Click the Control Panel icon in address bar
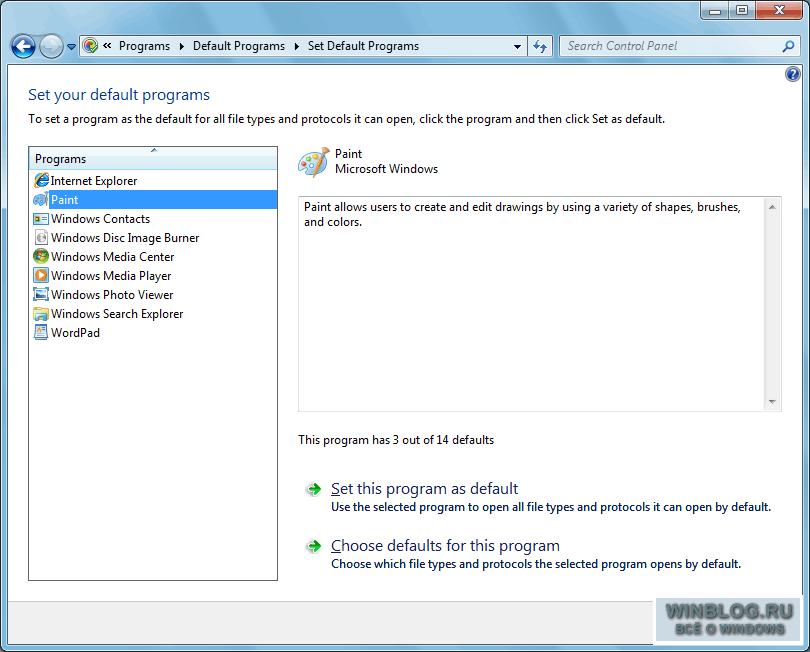This screenshot has width=810, height=652. click(90, 46)
